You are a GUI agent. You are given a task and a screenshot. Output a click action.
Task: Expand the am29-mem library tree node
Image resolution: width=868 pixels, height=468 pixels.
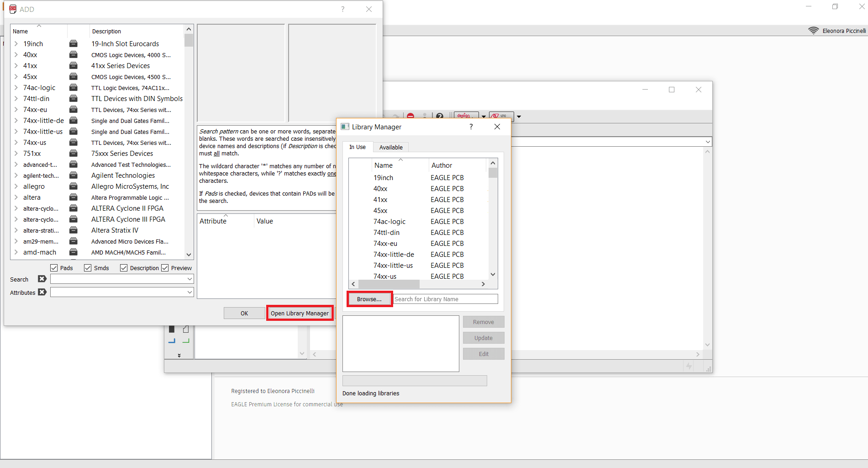click(16, 241)
